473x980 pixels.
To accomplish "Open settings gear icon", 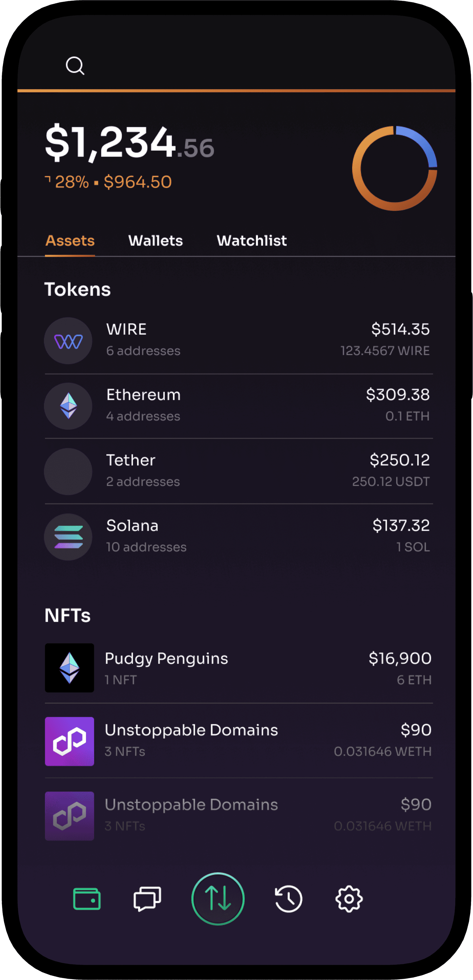I will pos(349,899).
